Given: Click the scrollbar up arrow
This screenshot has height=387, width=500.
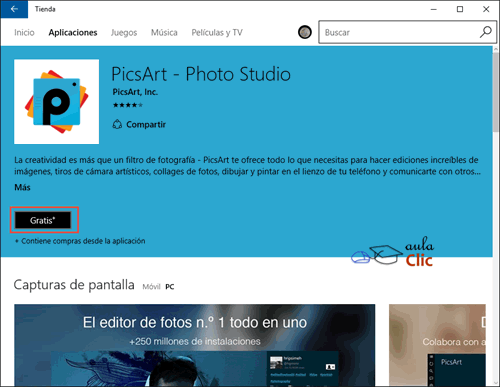Looking at the screenshot, I should tap(496, 50).
